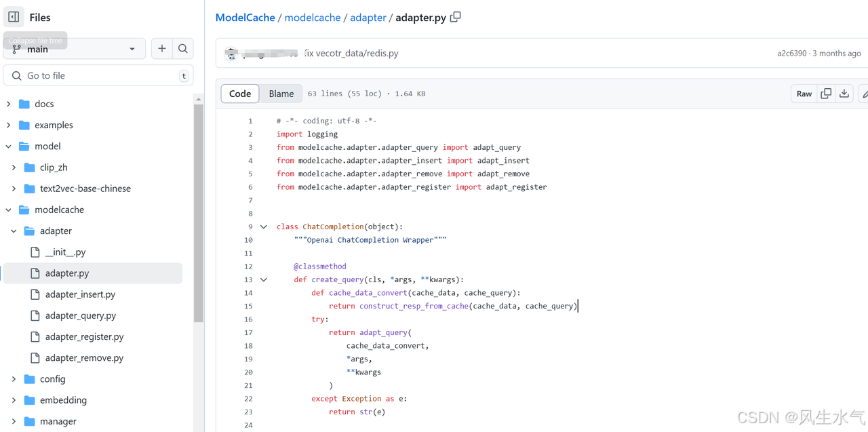Click the file tree scrollbar
This screenshot has height=432, width=868.
click(x=199, y=213)
